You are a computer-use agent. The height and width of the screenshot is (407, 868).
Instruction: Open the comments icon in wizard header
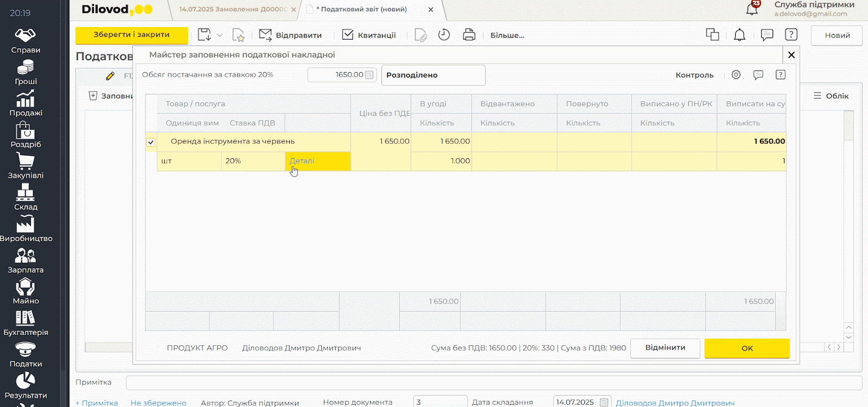[758, 75]
